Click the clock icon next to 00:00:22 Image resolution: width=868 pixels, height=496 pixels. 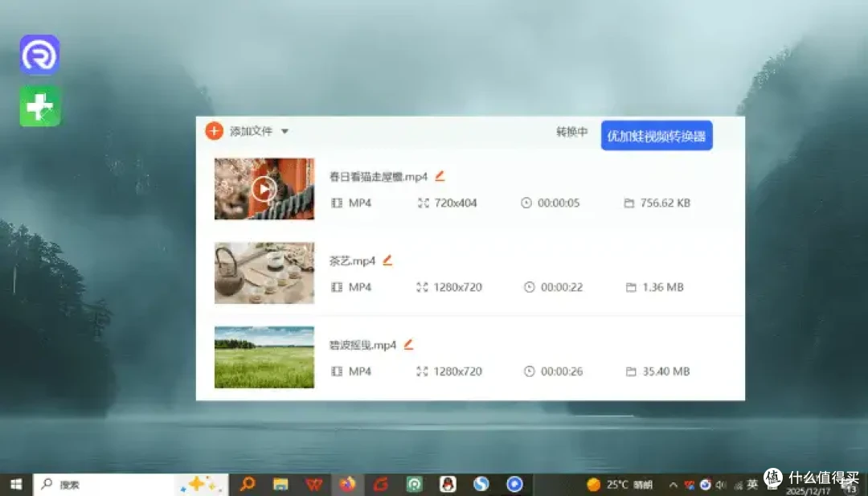click(x=529, y=287)
